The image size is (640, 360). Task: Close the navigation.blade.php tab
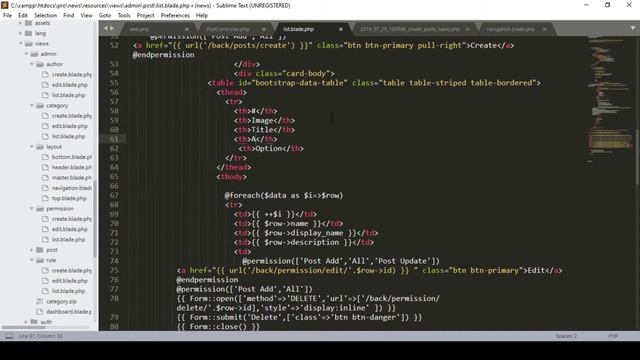point(544,29)
